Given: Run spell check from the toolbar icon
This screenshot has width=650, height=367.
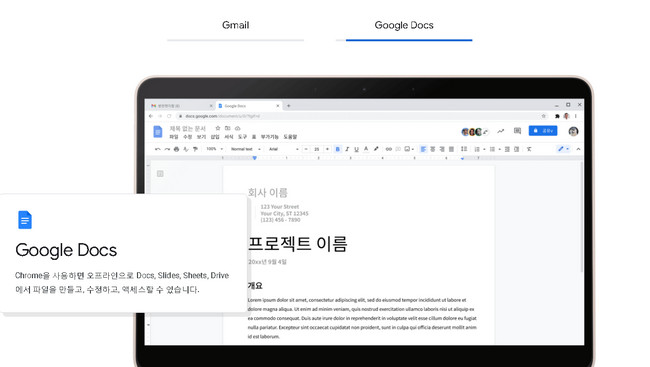Looking at the screenshot, I should pos(186,149).
